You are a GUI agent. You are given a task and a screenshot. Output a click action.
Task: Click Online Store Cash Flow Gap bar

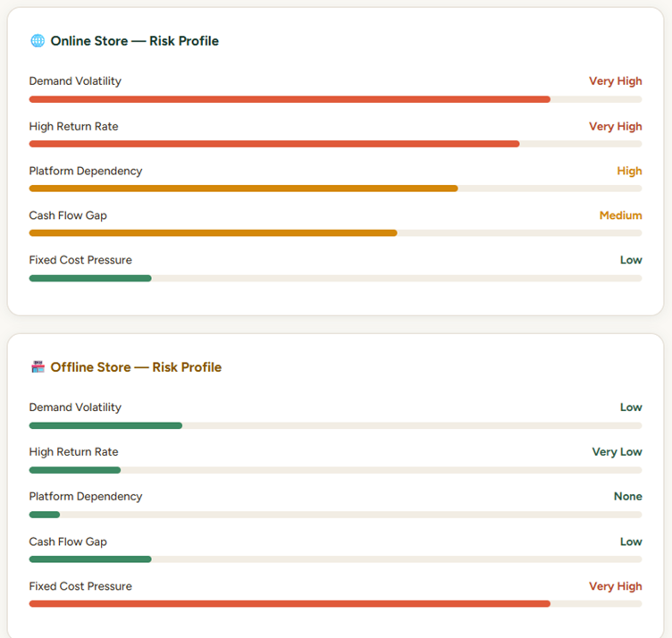213,233
